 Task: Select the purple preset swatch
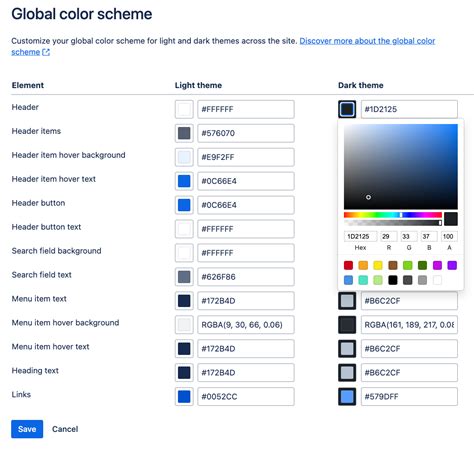click(x=452, y=265)
